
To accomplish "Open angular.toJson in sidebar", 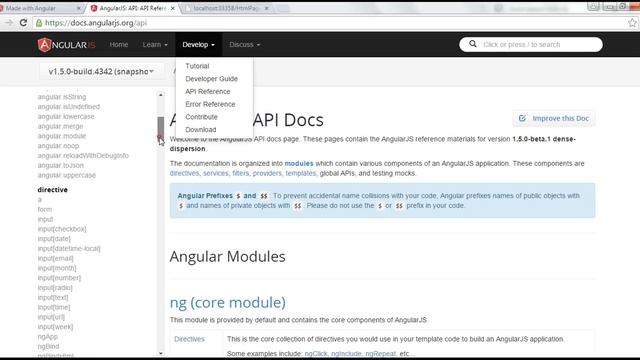I will [61, 165].
